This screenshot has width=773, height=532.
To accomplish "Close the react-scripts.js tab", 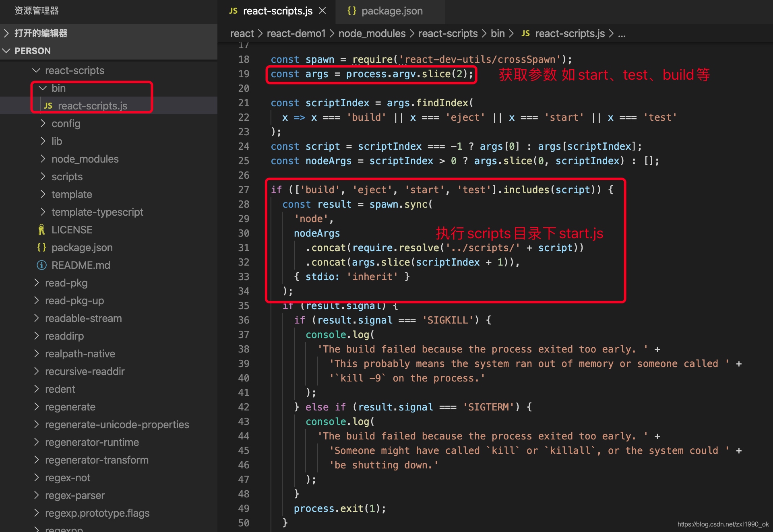I will click(322, 11).
